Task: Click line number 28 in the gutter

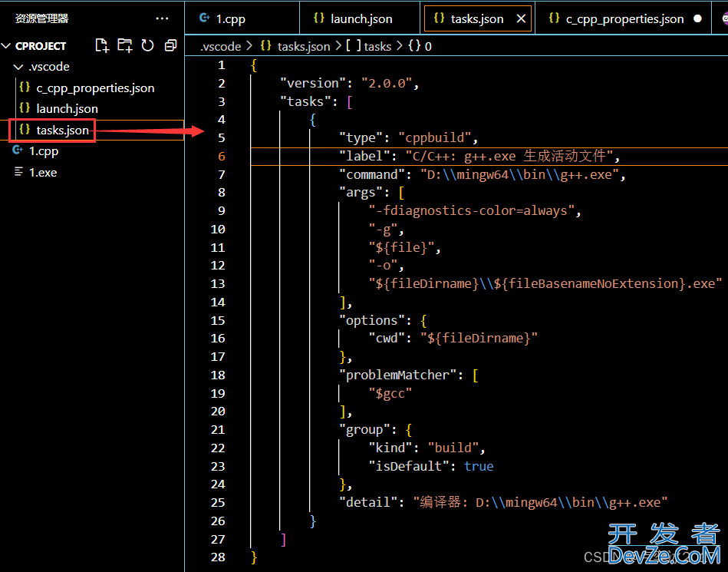Action: [x=218, y=557]
